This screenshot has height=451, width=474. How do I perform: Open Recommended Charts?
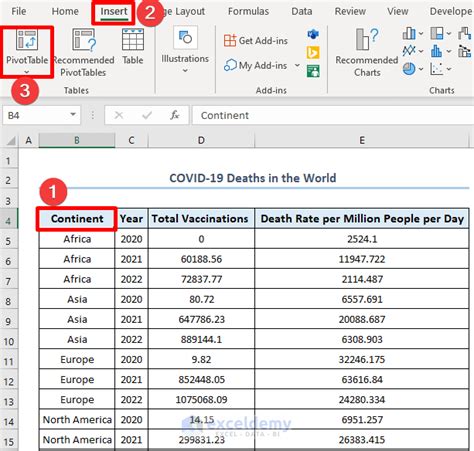[367, 53]
